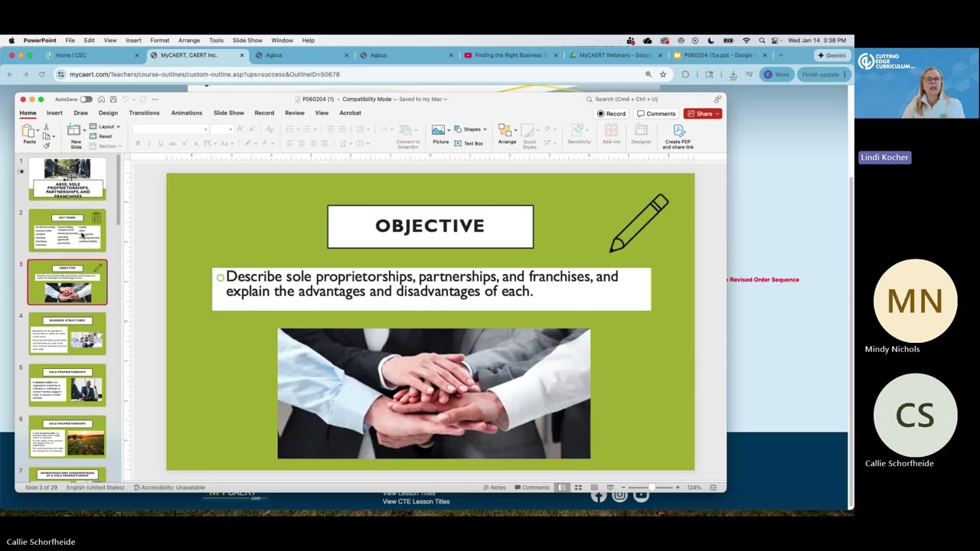Open the Layout dropdown

pos(105,127)
